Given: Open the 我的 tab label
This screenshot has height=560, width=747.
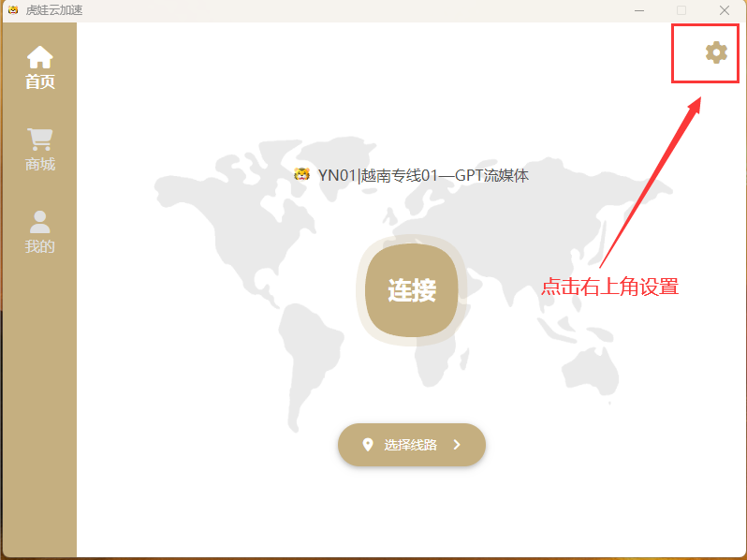Looking at the screenshot, I should 39,247.
